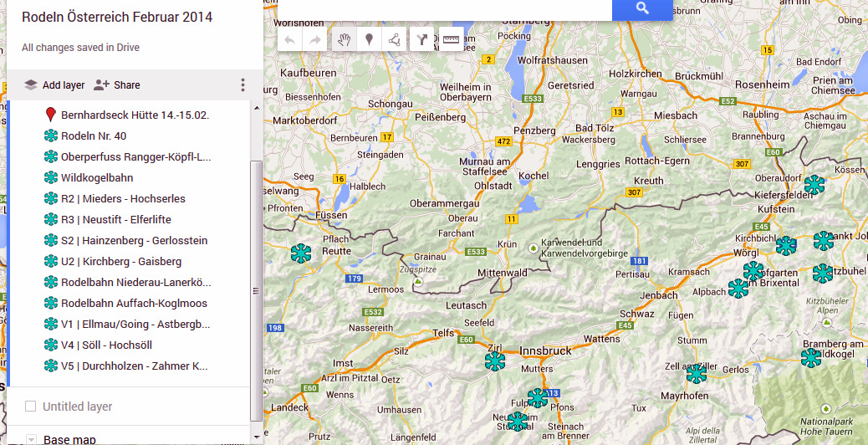Screen dimensions: 868x445
Task: Click the Zugspitze peak icon on map
Action: click(x=418, y=282)
